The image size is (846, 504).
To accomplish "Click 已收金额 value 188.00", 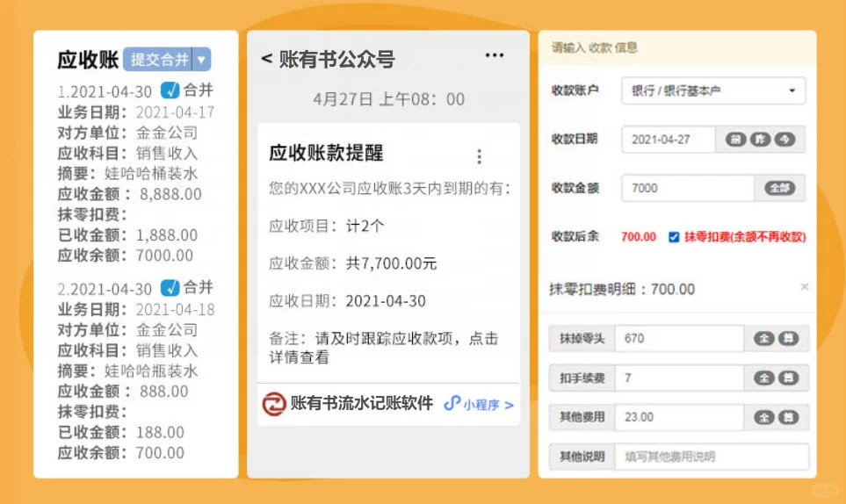I will pos(160,432).
